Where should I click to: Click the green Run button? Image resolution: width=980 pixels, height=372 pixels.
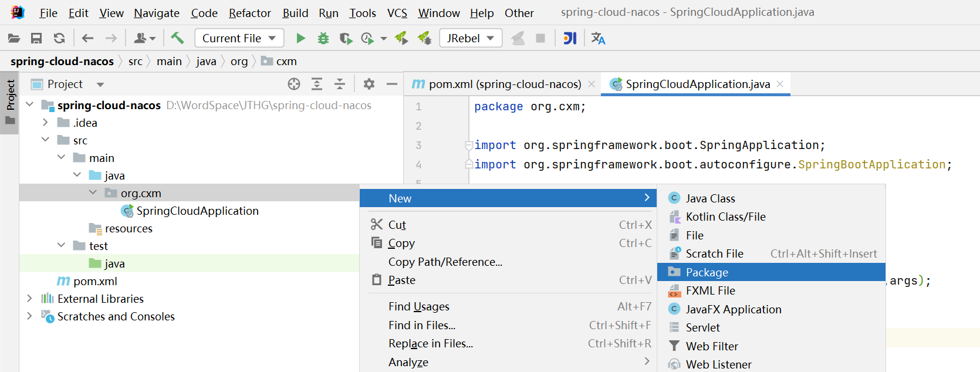[300, 38]
